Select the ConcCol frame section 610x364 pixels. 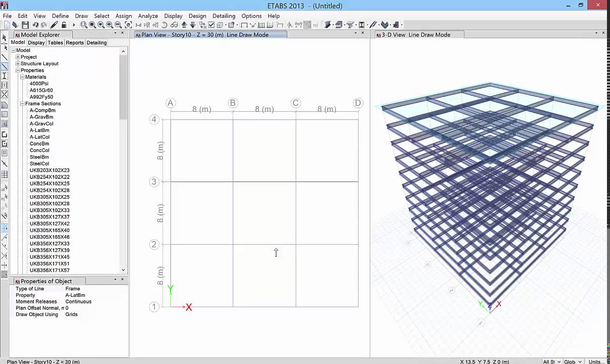(x=39, y=150)
